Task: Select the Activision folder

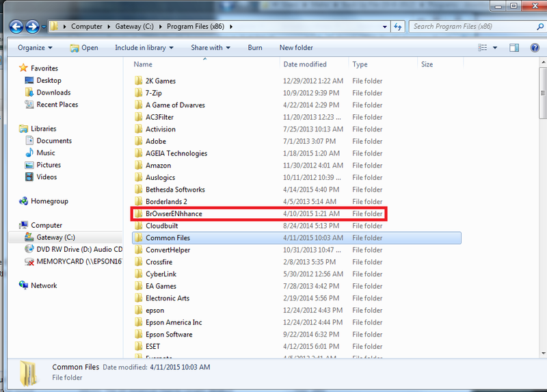Action: tap(297, 129)
